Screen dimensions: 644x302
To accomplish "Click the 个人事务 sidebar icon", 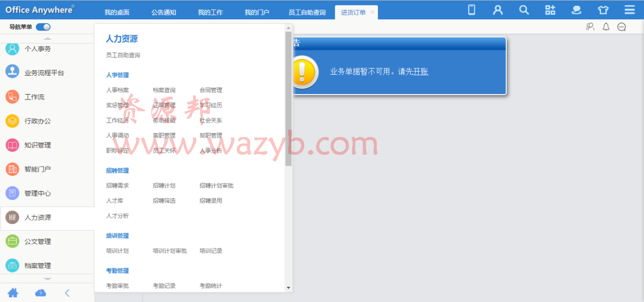I will 12,49.
